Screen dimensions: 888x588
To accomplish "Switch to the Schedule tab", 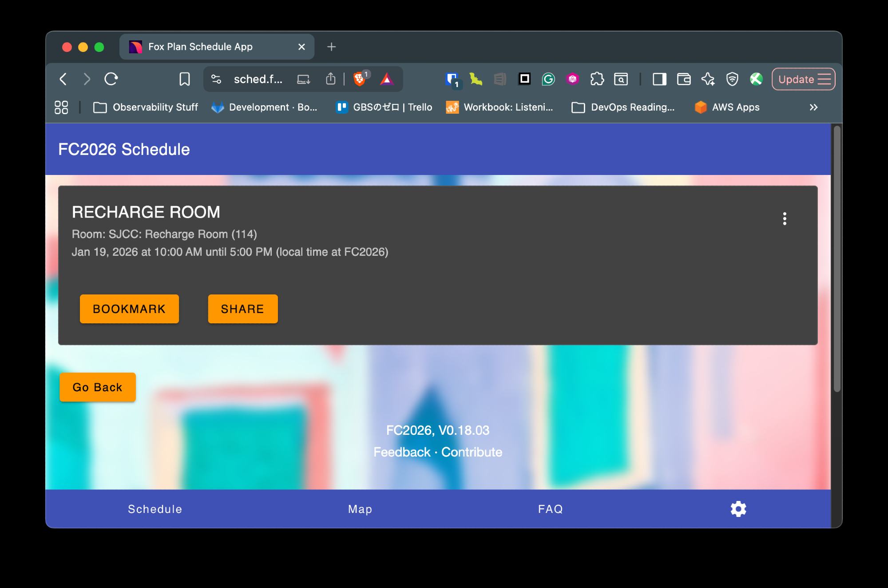I will tap(155, 509).
